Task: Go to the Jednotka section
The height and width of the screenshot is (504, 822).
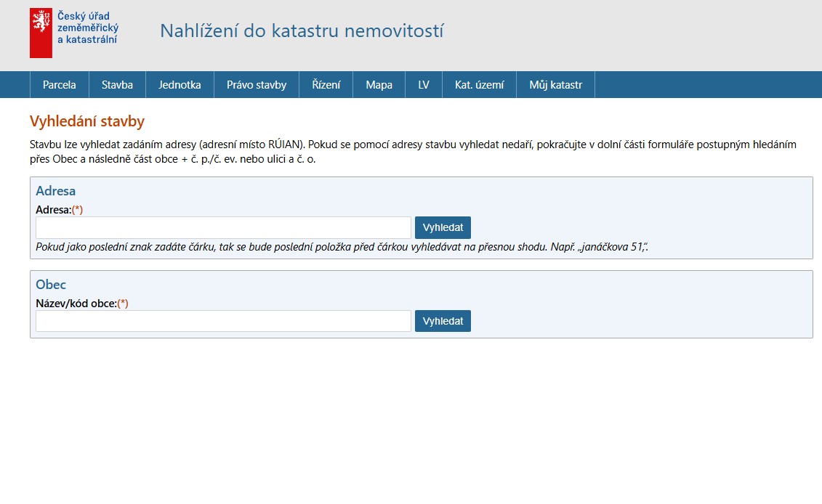Action: point(180,85)
